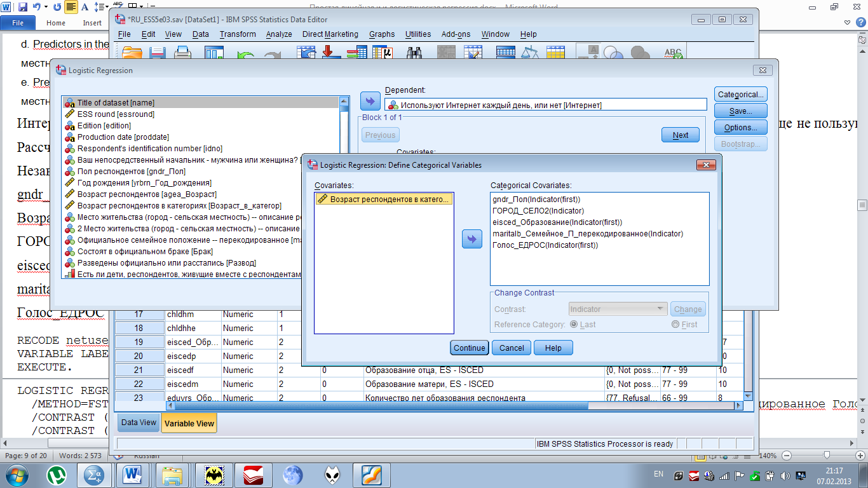The width and height of the screenshot is (868, 488).
Task: Click the SPSS toolbar Print icon
Action: click(182, 55)
